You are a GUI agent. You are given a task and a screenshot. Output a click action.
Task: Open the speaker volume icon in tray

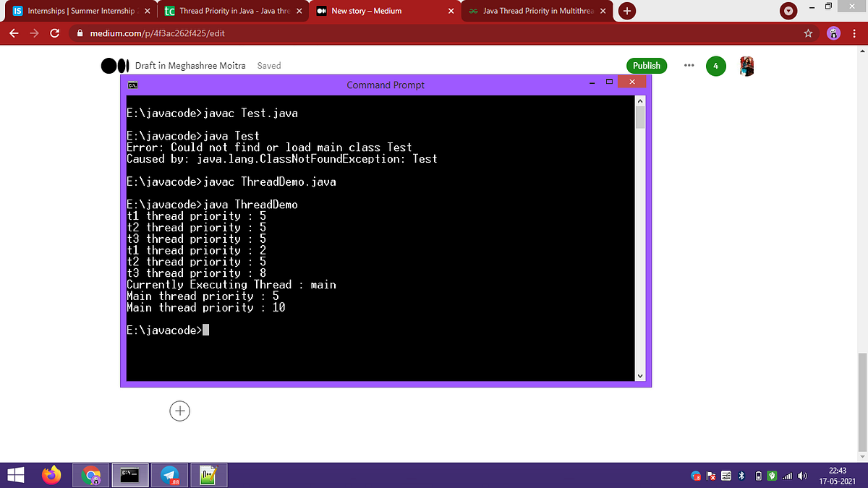pyautogui.click(x=801, y=476)
